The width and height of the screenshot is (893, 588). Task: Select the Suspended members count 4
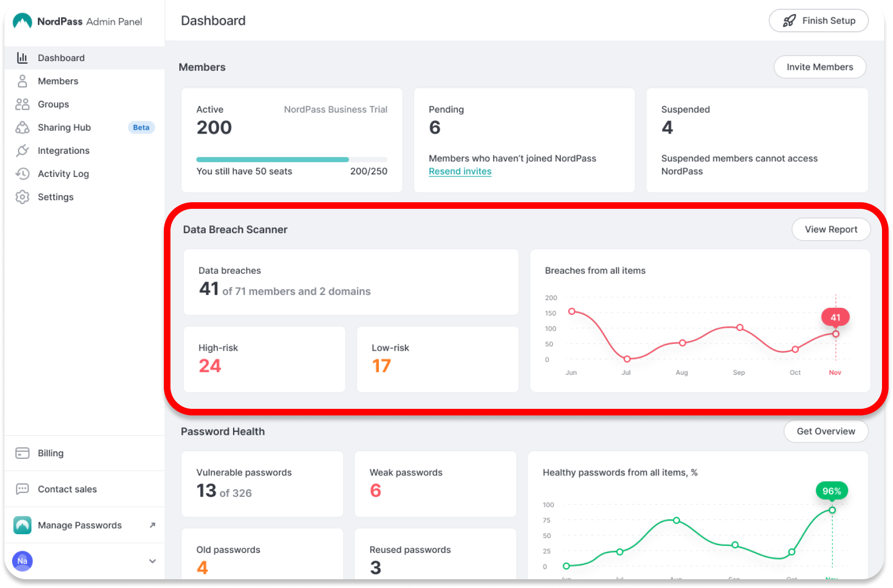click(668, 127)
